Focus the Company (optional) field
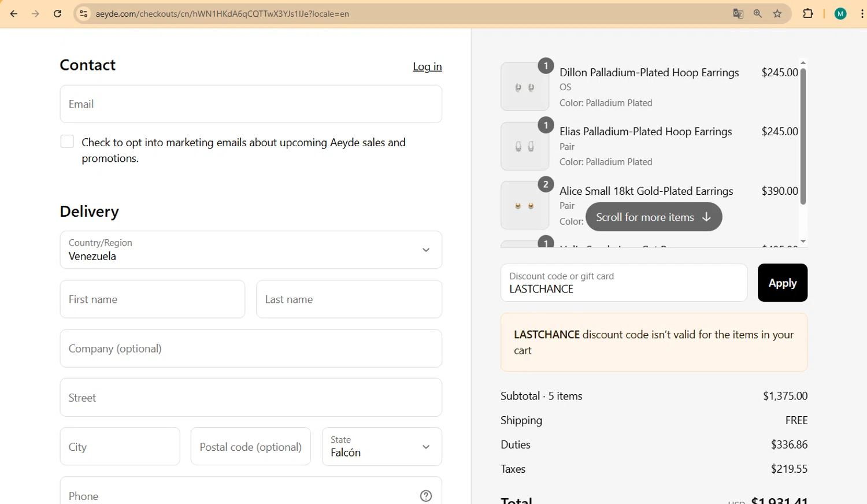 pos(251,349)
